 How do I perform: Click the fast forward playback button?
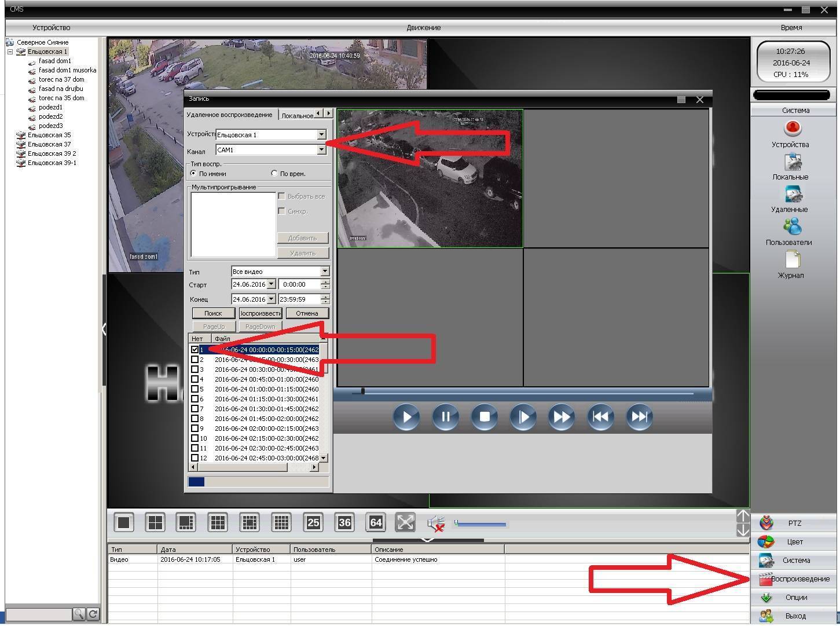click(562, 417)
